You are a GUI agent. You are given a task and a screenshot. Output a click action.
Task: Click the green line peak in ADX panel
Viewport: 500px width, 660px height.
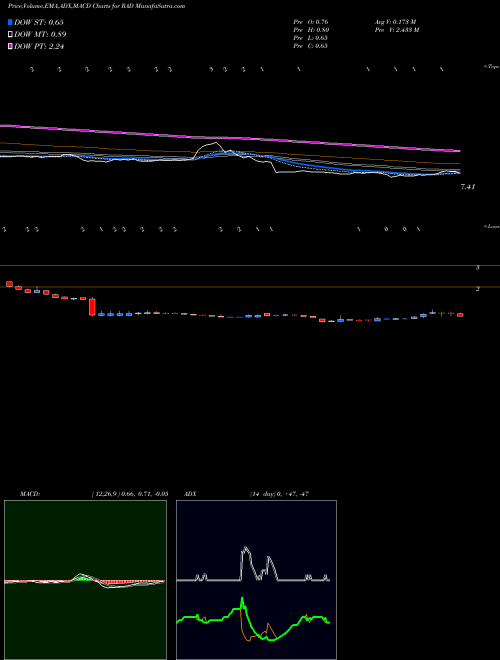point(242,600)
